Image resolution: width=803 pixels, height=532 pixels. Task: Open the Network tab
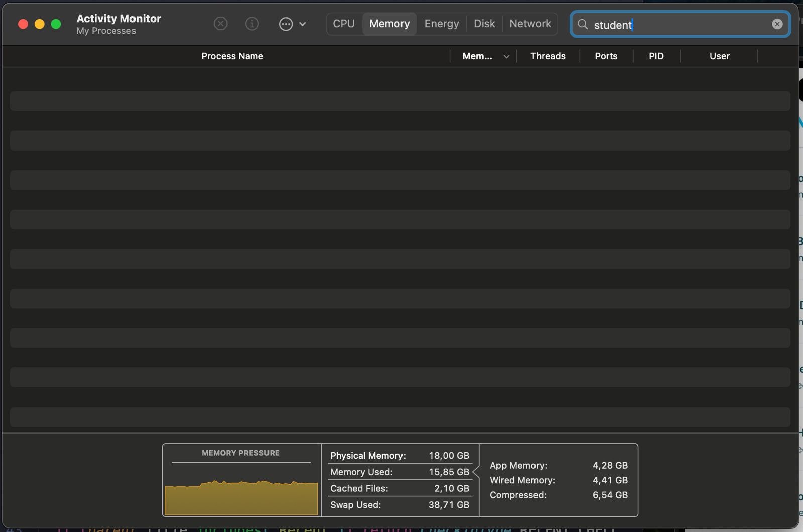530,24
